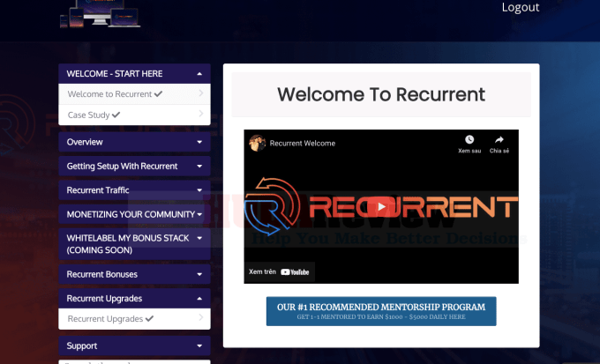This screenshot has width=600, height=364.
Task: Open the Recurrent Welcome video title link
Action: click(x=303, y=144)
